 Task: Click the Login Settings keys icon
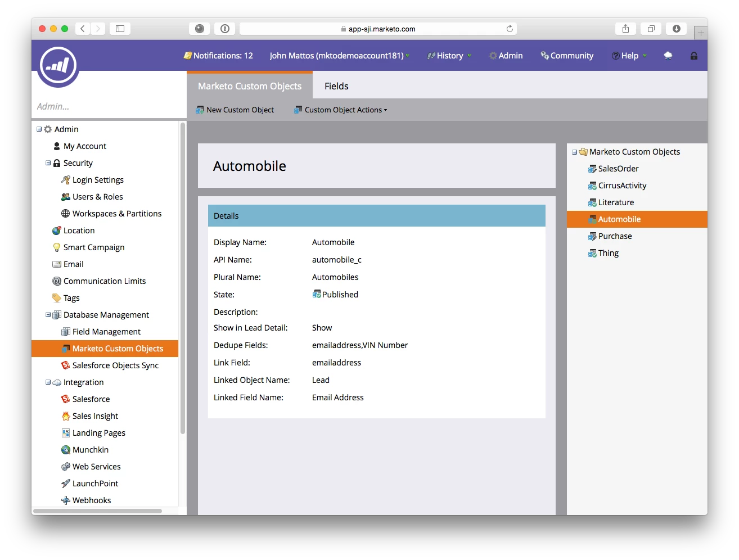click(66, 180)
